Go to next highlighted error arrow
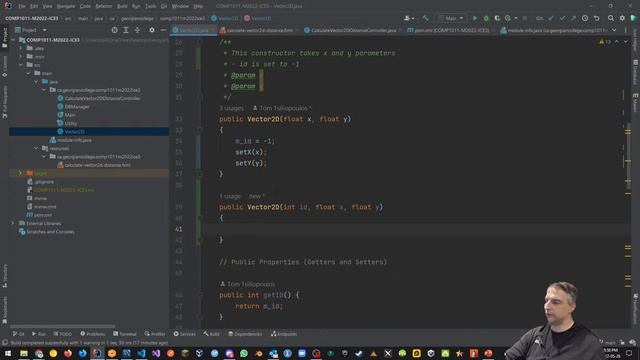Viewport: 640px width, 360px height. [625, 42]
